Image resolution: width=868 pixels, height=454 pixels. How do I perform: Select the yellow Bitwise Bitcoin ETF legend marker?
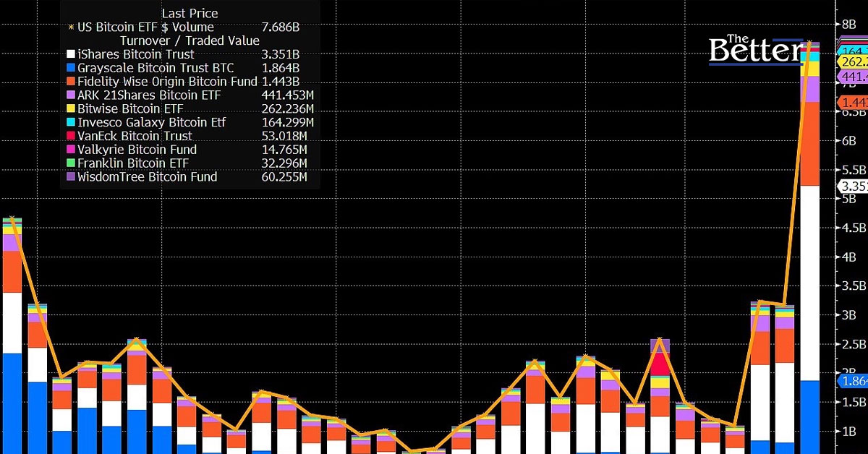pyautogui.click(x=70, y=109)
